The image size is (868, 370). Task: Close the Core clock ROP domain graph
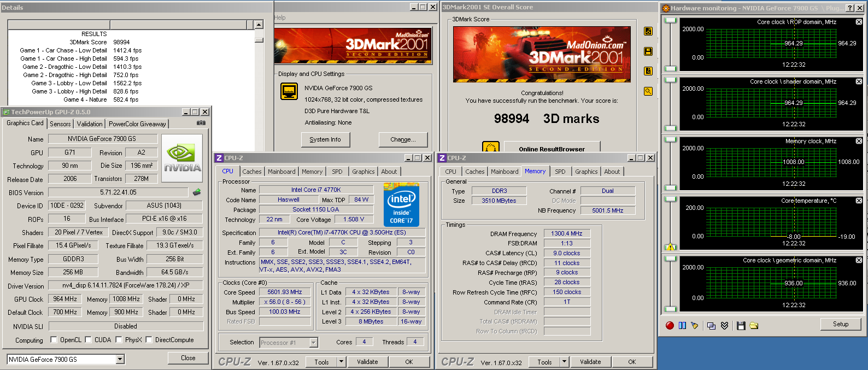(x=859, y=22)
